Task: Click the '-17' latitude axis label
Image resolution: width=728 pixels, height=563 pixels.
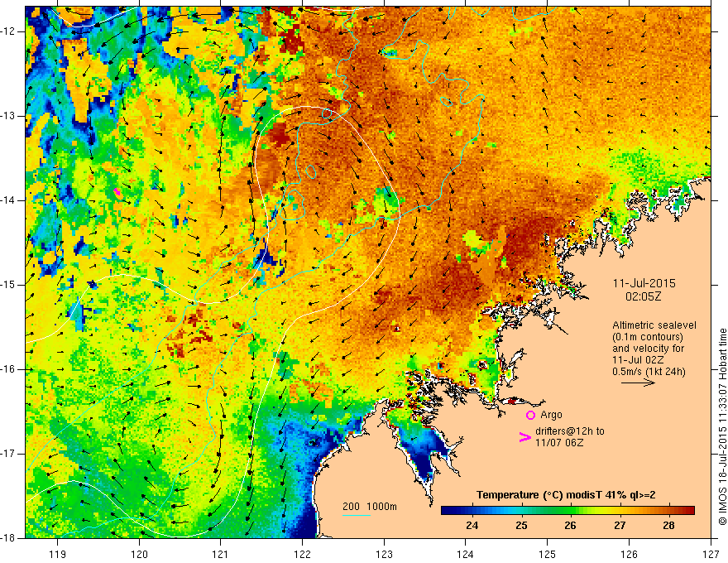Action: click(x=9, y=454)
